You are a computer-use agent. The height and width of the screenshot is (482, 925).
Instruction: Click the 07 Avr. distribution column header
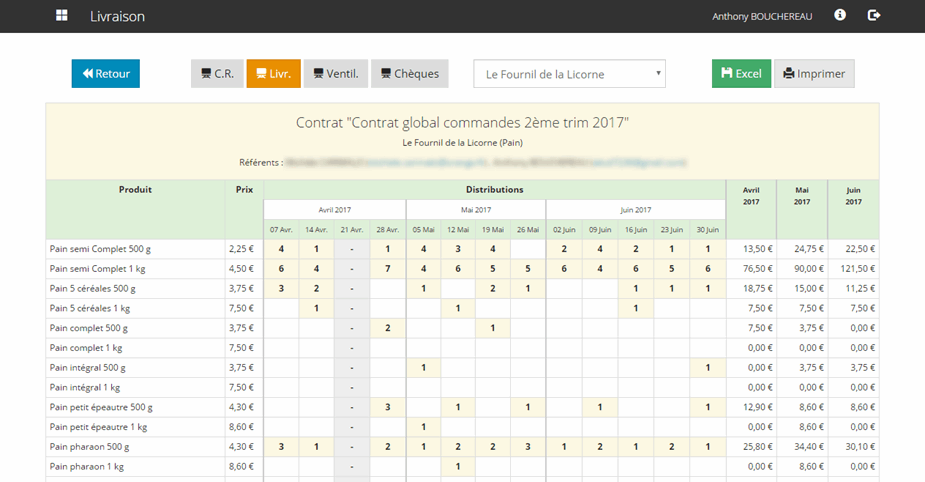282,229
